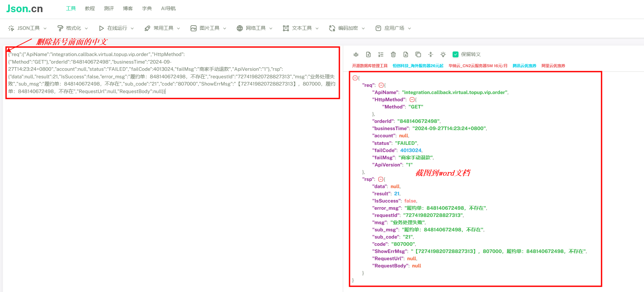Collapse the "req" object node

pyautogui.click(x=381, y=85)
